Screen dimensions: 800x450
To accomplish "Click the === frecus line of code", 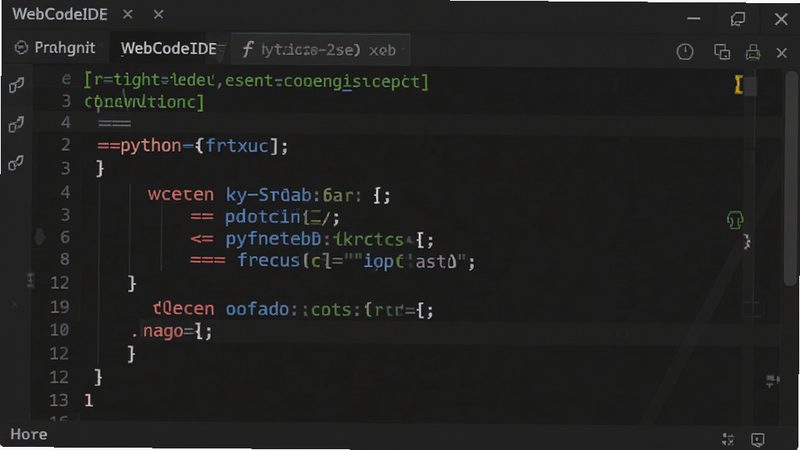I will (x=333, y=261).
